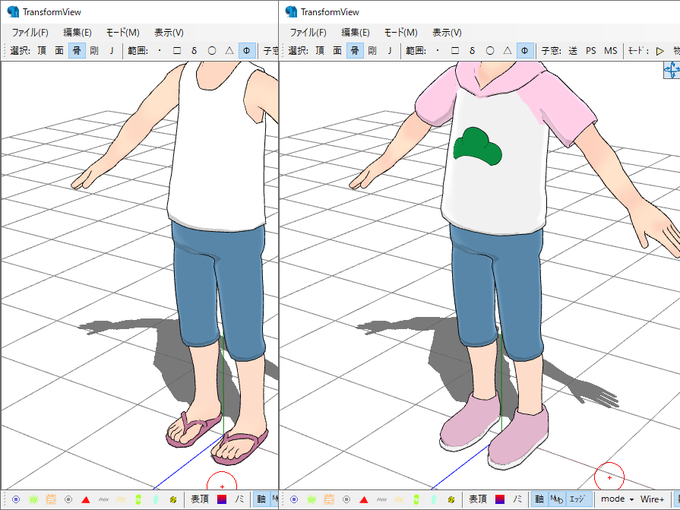Click ノミ button in left window
This screenshot has width=680, height=510.
pos(239,499)
